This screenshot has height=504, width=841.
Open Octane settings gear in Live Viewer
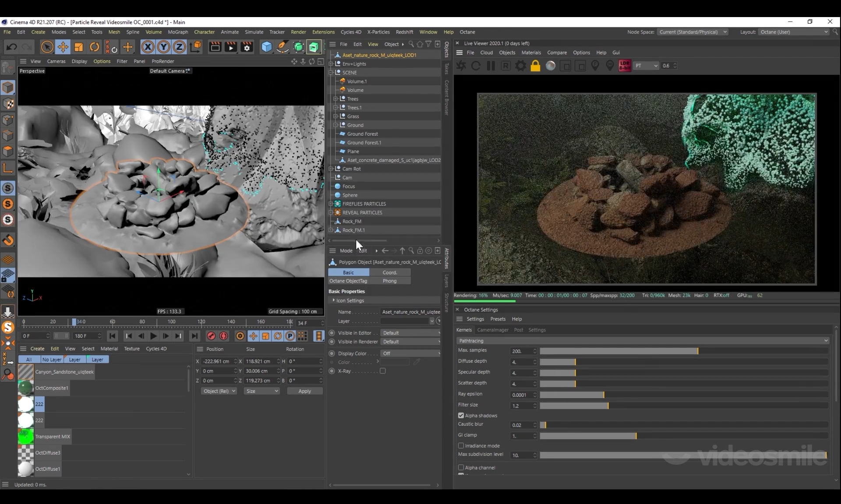(x=520, y=66)
